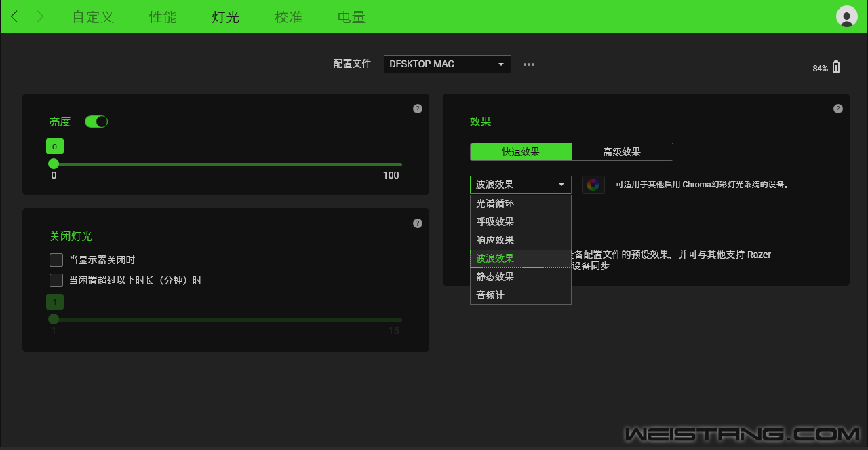This screenshot has height=450, width=868.
Task: Click the brightness slider handle
Action: pos(54,164)
